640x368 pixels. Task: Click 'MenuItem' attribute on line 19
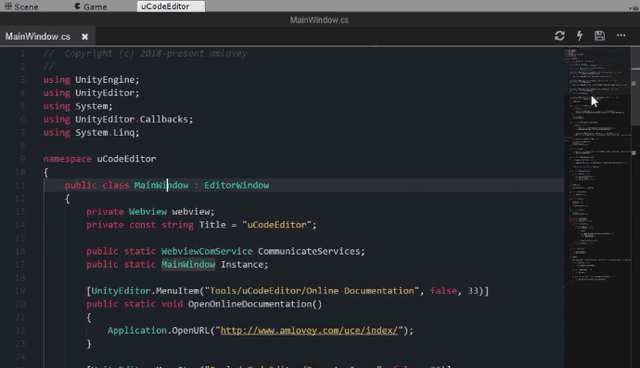pos(177,291)
